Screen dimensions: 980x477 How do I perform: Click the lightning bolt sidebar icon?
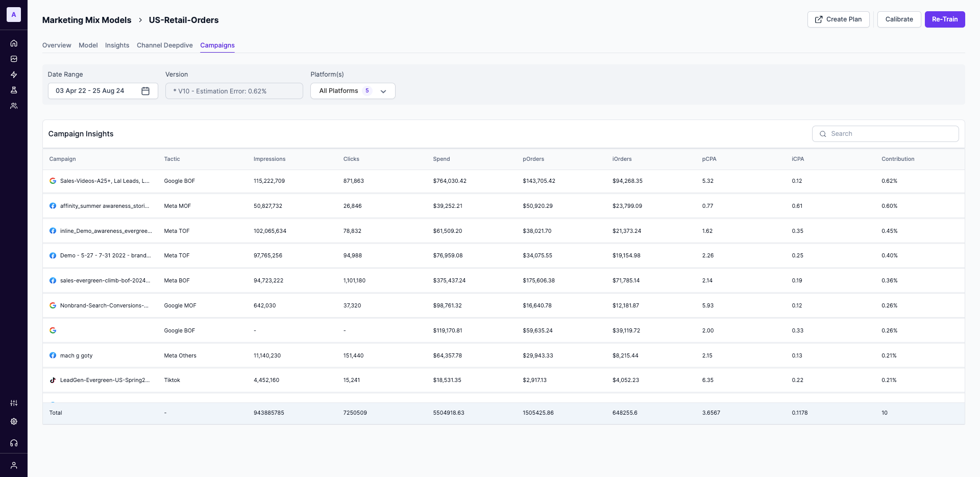click(x=14, y=75)
